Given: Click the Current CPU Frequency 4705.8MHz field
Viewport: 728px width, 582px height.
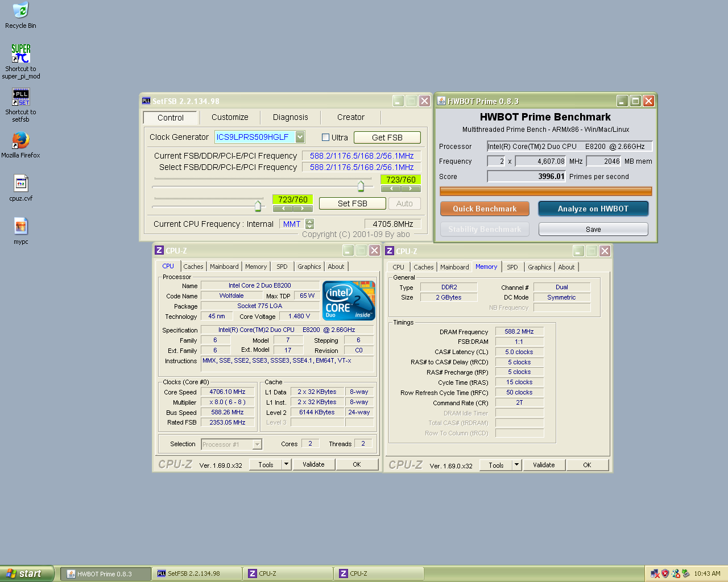Looking at the screenshot, I should tap(393, 224).
